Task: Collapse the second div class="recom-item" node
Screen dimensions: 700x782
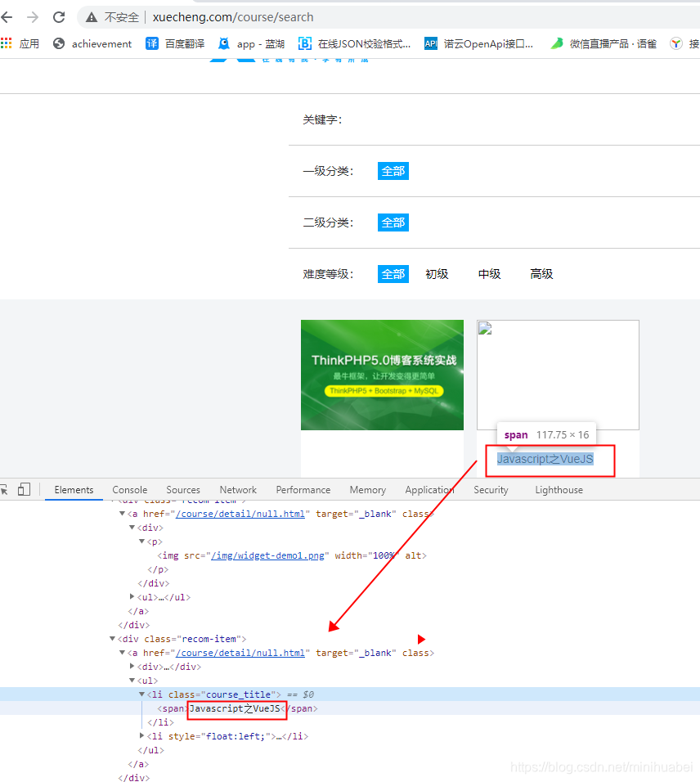Action: pyautogui.click(x=112, y=638)
